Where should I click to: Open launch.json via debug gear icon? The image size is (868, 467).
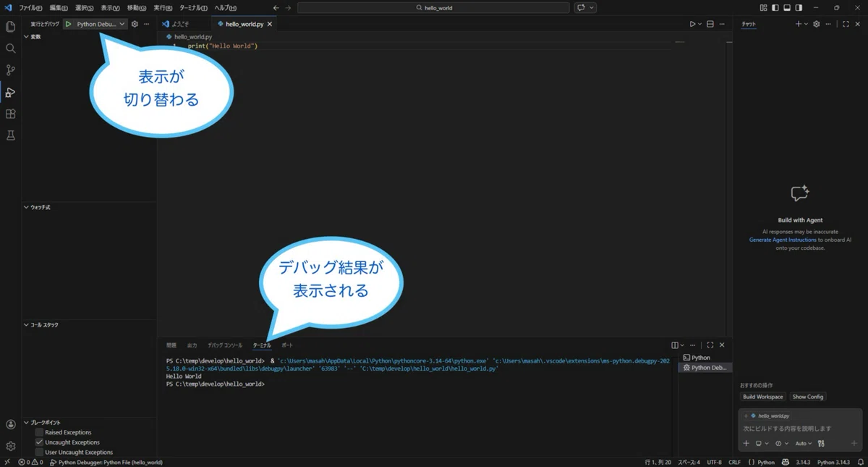point(135,24)
